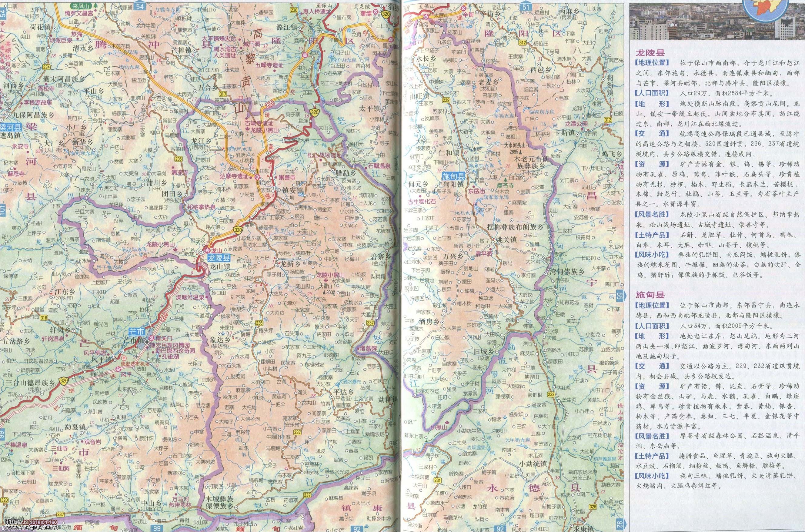Click the 318 road shield near 轩岗乡
Image resolution: width=805 pixels, height=532 pixels.
click(x=44, y=318)
